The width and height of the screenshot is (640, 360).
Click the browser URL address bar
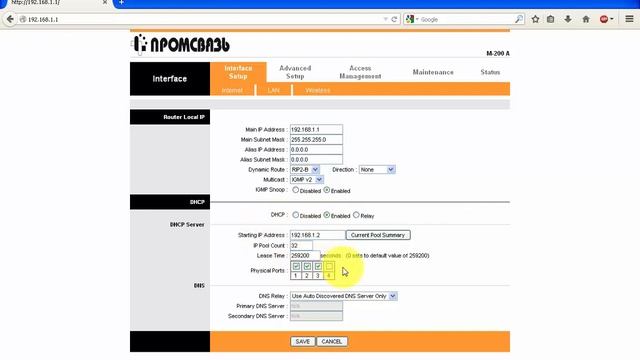click(x=202, y=19)
